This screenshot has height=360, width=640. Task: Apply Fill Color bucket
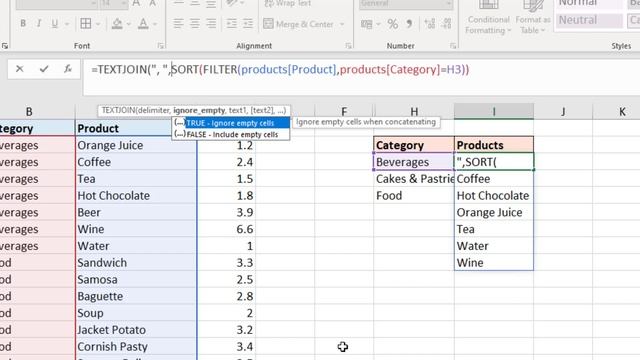117,24
